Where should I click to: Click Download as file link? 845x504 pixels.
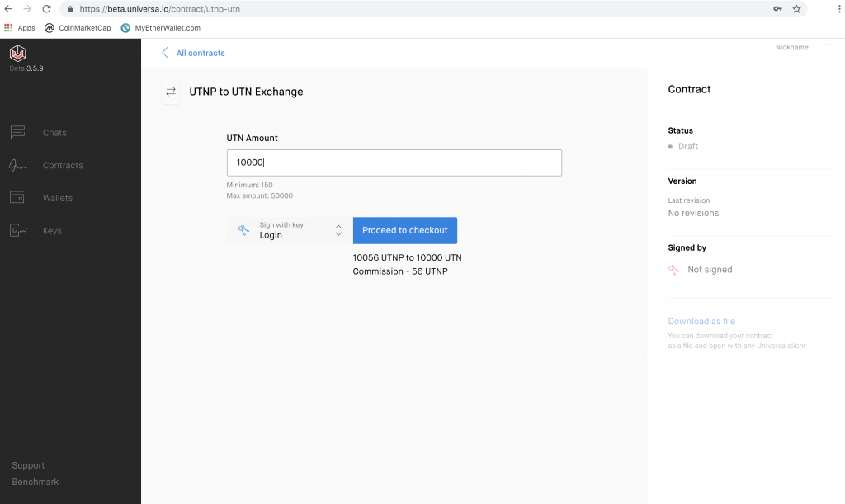click(x=701, y=321)
